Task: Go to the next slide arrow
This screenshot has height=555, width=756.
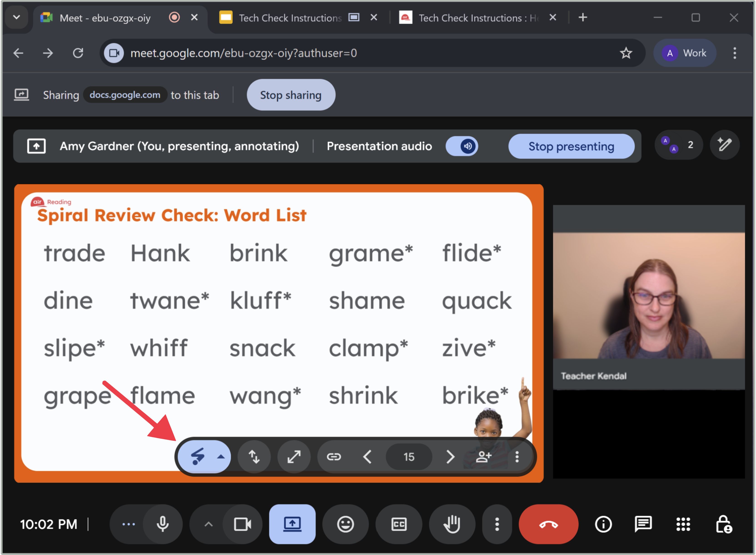Action: point(450,457)
